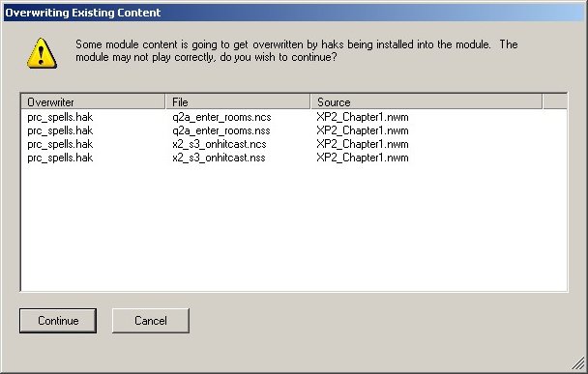Viewport: 588px width, 374px height.
Task: Click the Continue button
Action: (x=58, y=321)
